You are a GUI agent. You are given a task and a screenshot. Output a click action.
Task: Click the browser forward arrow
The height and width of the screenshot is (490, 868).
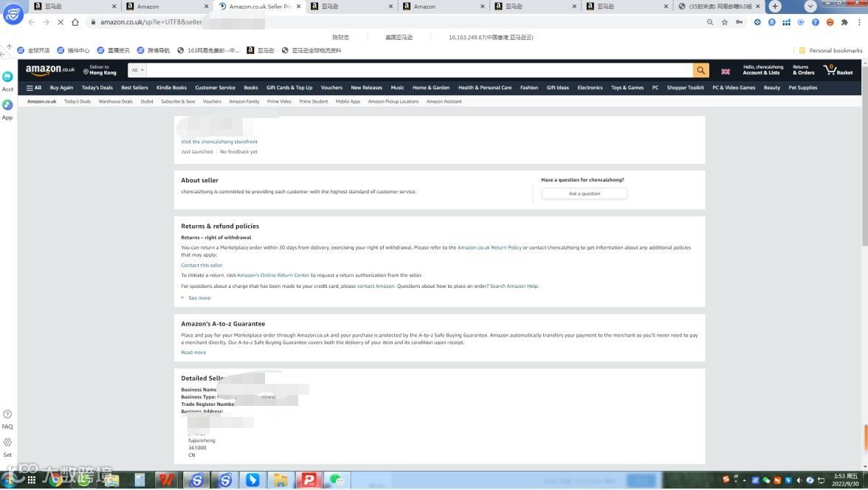point(46,22)
